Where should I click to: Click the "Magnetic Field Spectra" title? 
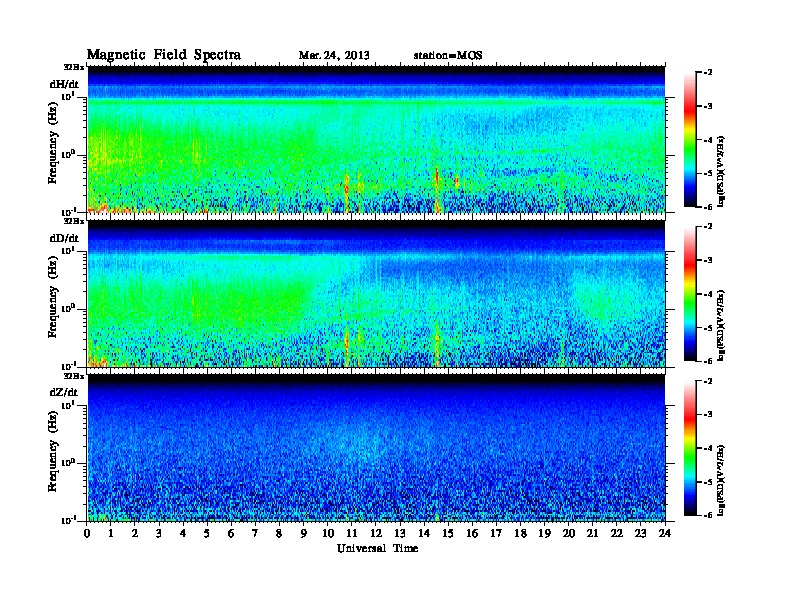(x=164, y=55)
